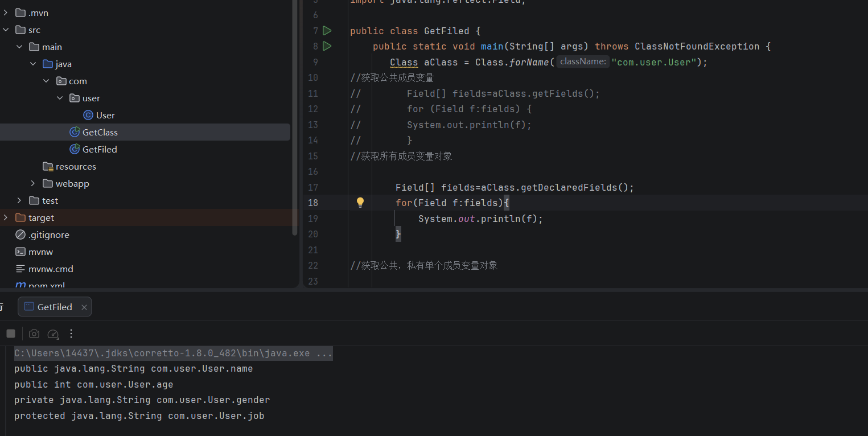Click the gray stop button in the run toolbar

[x=11, y=334]
